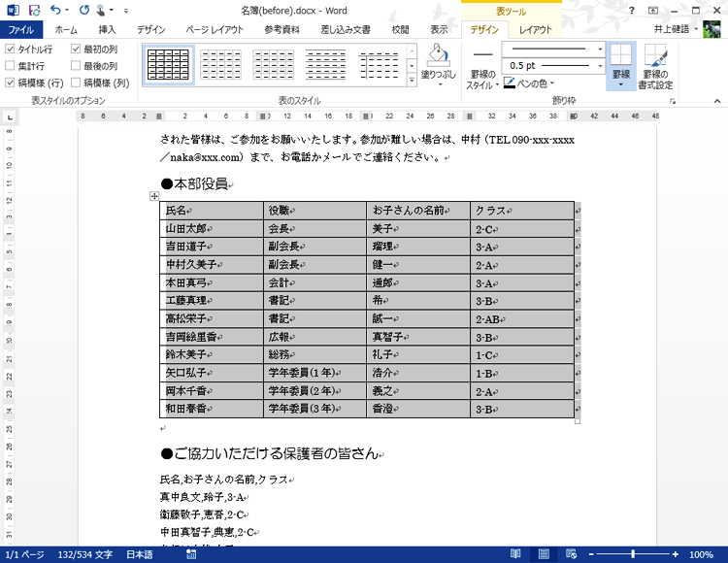Image resolution: width=728 pixels, height=563 pixels.
Task: Switch to the 差し込み文書 tab
Action: click(346, 30)
